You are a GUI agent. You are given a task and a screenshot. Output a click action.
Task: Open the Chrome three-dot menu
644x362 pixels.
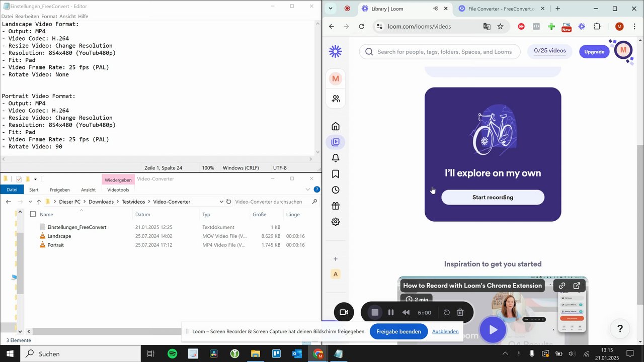click(x=634, y=27)
